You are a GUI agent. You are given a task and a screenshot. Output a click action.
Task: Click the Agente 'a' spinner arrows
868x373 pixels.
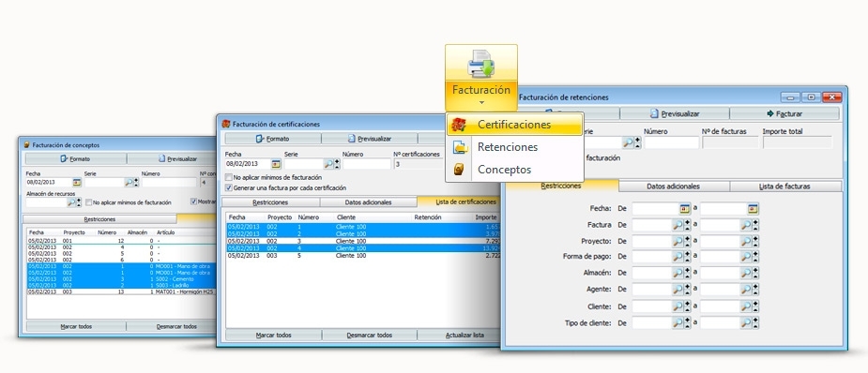tap(755, 290)
